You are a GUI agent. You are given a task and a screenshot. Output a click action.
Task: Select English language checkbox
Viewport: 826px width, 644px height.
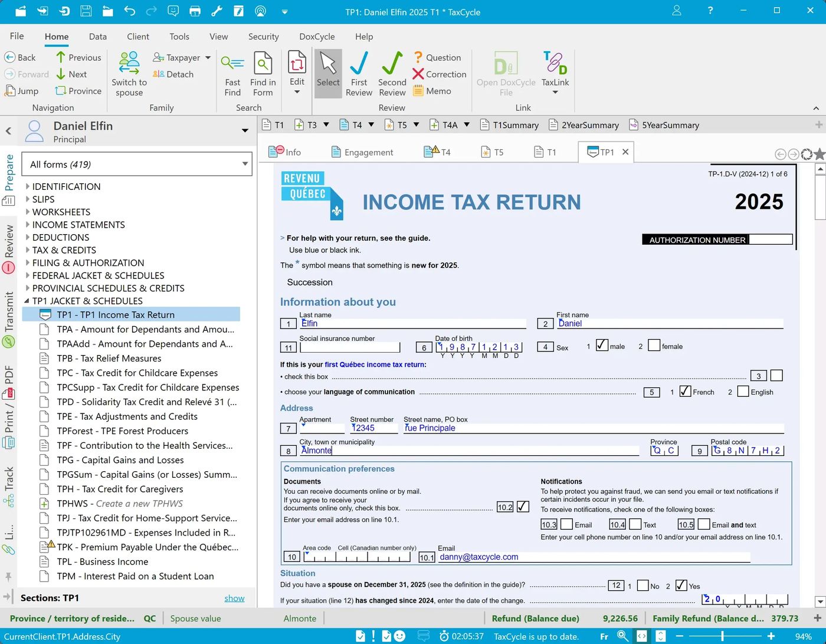point(743,391)
